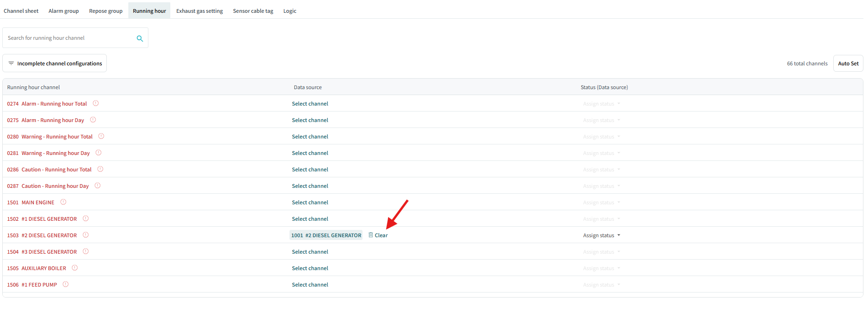Image resolution: width=868 pixels, height=330 pixels.
Task: Open the Sensor cable tag tab
Action: click(253, 11)
